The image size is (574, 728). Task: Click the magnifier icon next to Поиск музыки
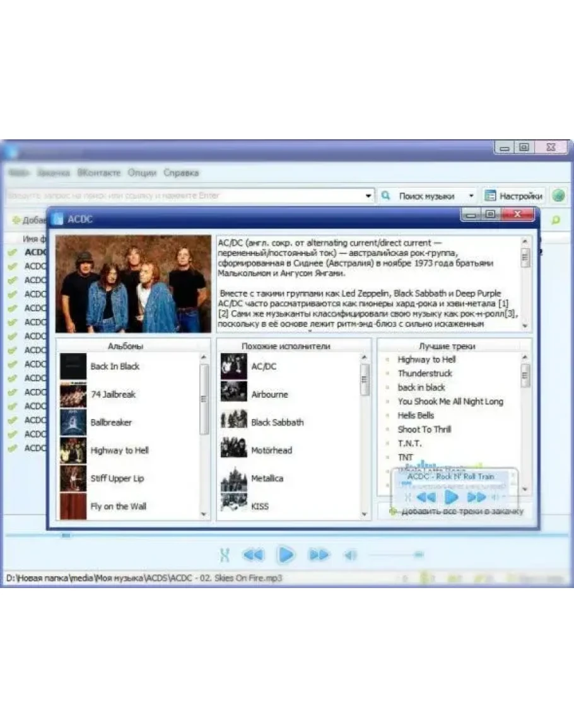point(386,196)
